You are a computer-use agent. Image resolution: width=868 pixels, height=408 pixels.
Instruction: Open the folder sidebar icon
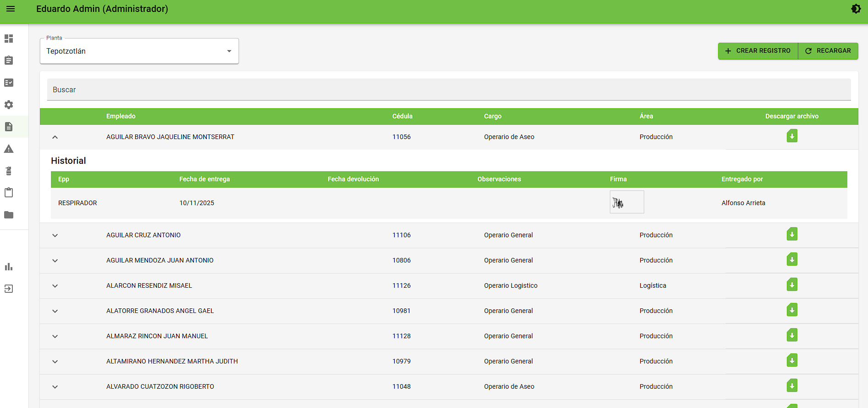point(9,215)
